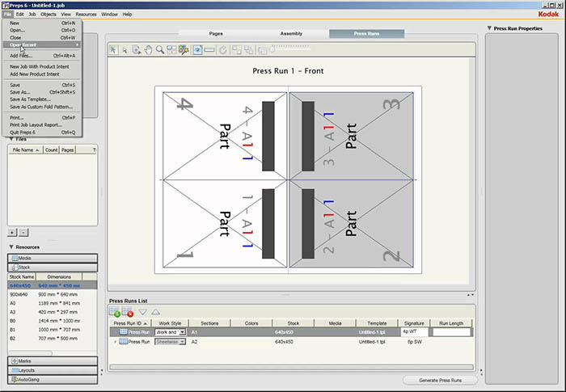Expand the second Press Run row
Viewport: 566px width, 392px height.
tap(114, 342)
